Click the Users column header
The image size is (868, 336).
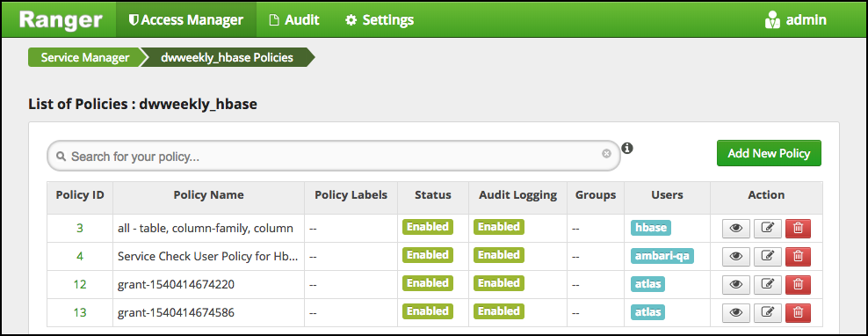(x=667, y=195)
